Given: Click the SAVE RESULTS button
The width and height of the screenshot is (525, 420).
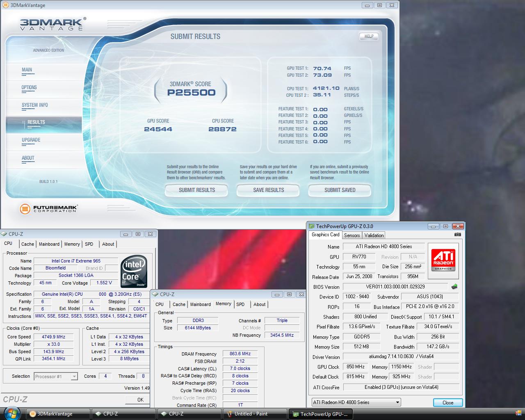Looking at the screenshot, I should pos(269,190).
